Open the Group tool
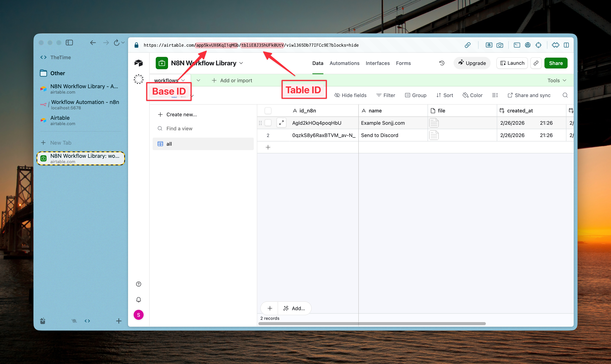Screen dimensions: 611x364 tap(416, 95)
